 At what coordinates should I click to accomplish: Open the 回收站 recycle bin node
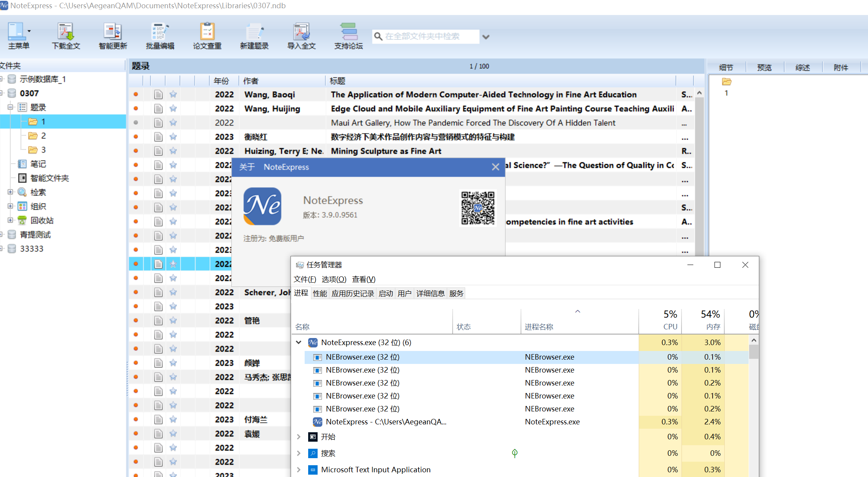pyautogui.click(x=36, y=221)
